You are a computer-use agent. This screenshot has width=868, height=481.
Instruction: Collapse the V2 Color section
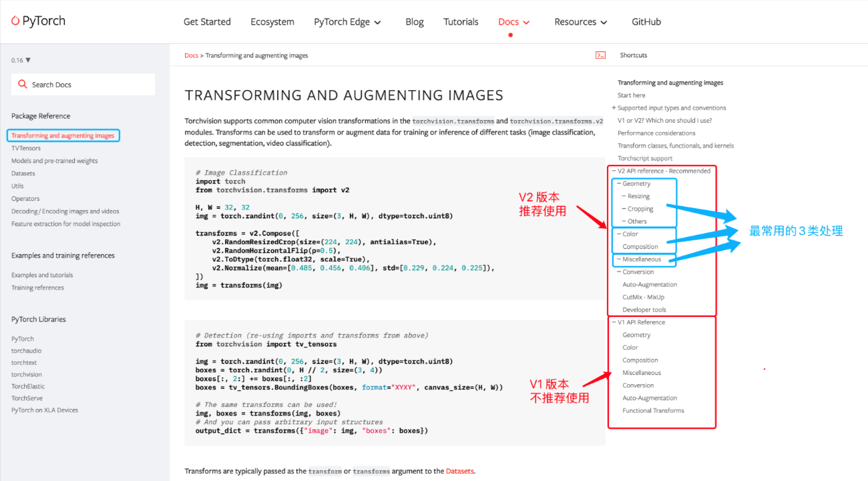coord(619,234)
